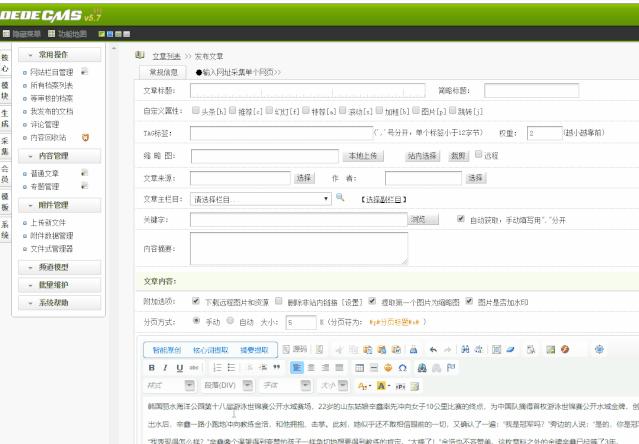
Task: Click the Italic formatting icon
Action: [x=165, y=368]
